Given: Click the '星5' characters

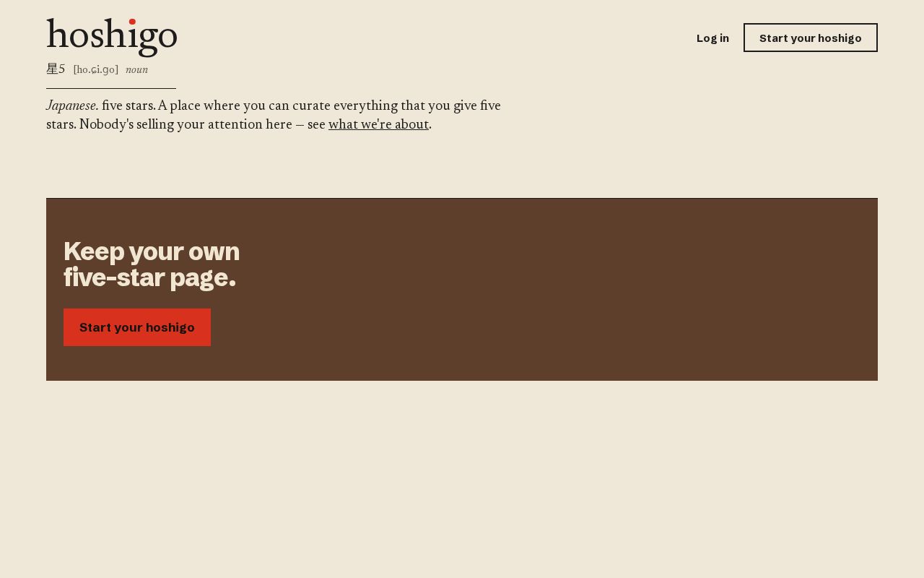Looking at the screenshot, I should [56, 69].
